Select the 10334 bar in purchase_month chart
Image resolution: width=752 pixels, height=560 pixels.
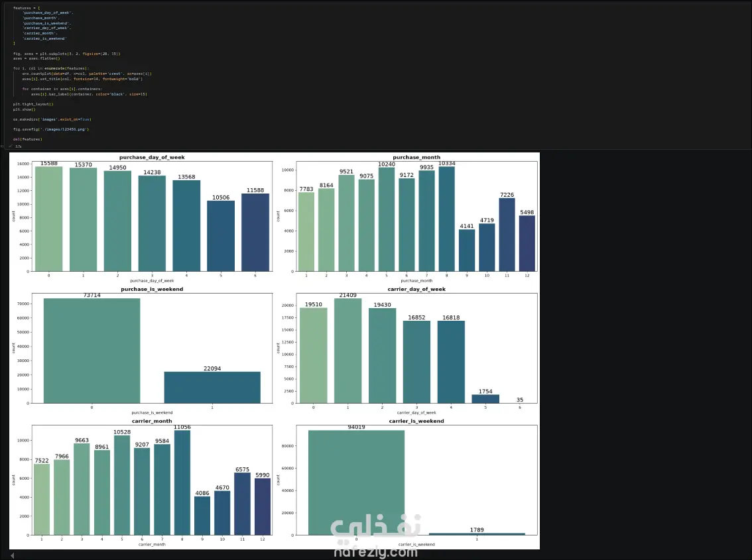[x=446, y=219]
